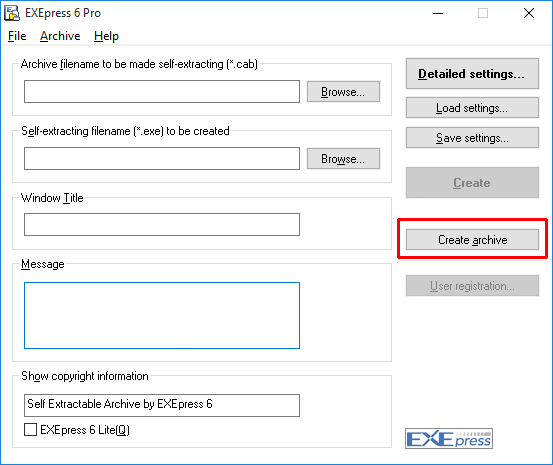Enable the EXEpress 6 Lite checkbox
Image resolution: width=553 pixels, height=465 pixels.
pyautogui.click(x=30, y=430)
